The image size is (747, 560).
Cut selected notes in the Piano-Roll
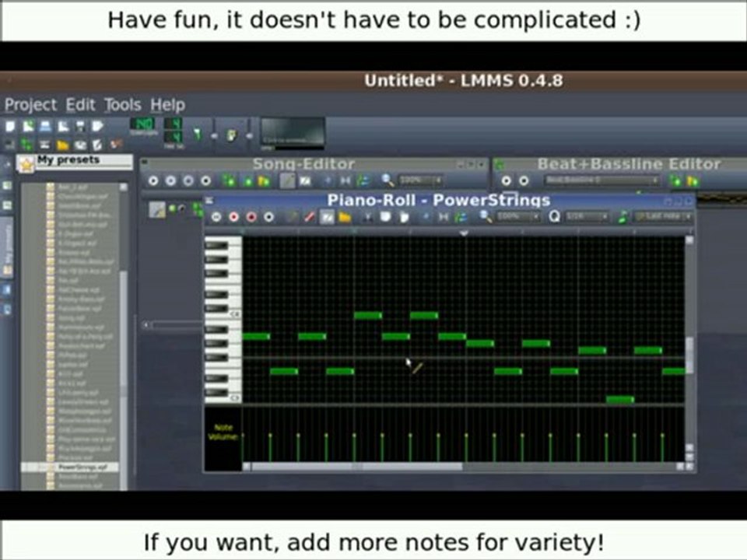[368, 217]
